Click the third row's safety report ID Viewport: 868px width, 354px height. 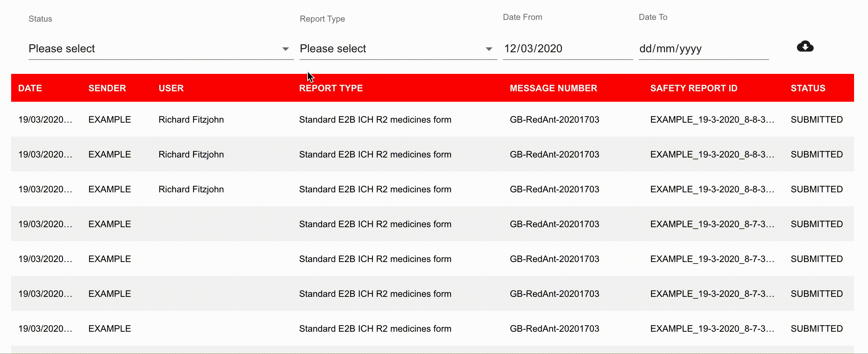pyautogui.click(x=712, y=190)
